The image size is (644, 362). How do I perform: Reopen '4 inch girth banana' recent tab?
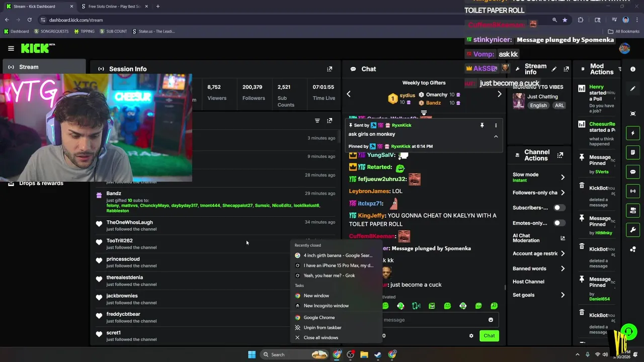pyautogui.click(x=335, y=255)
